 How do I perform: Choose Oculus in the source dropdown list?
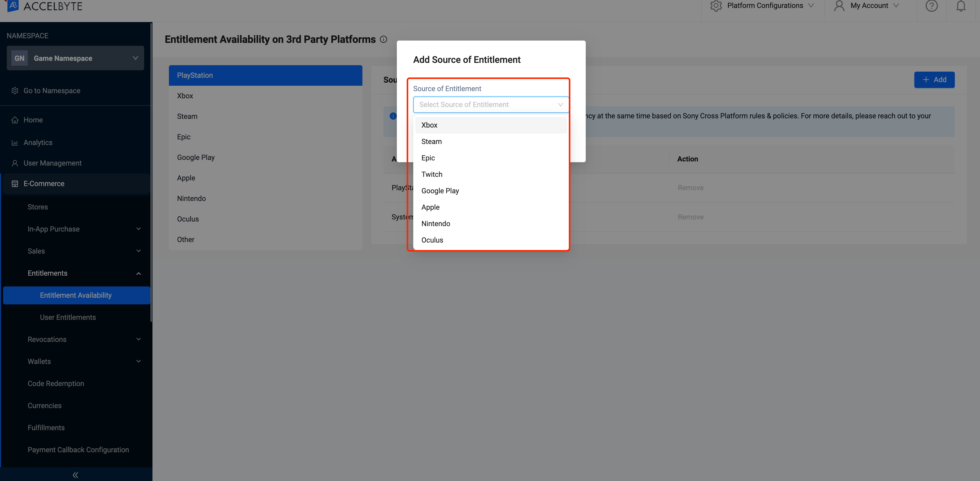click(x=491, y=240)
